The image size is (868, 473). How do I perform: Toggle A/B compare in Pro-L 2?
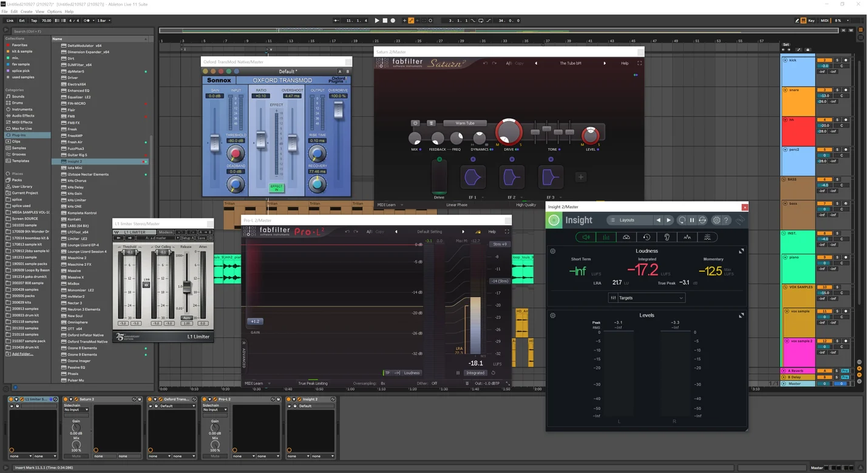click(x=371, y=231)
